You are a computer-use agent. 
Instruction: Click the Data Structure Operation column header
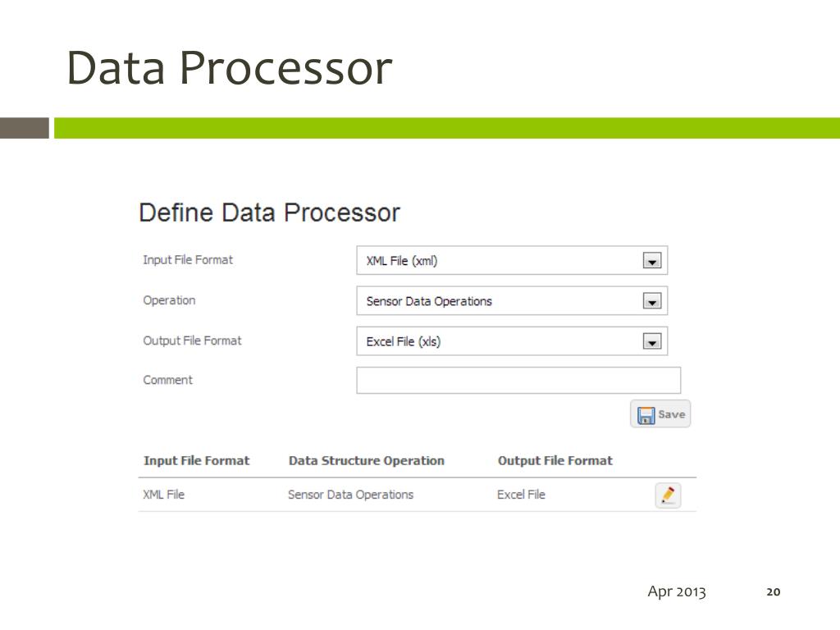point(367,461)
